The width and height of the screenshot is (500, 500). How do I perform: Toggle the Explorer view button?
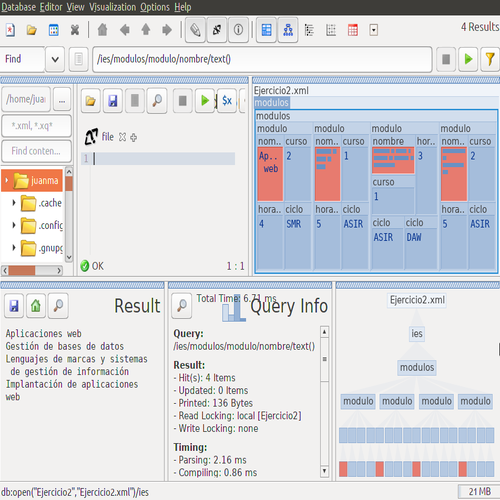tap(374, 30)
